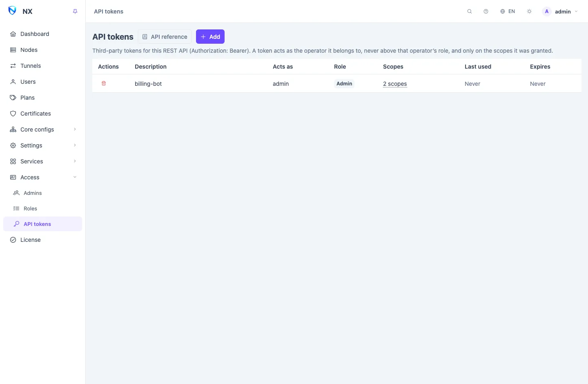Image resolution: width=588 pixels, height=384 pixels.
Task: Open the Certificates page
Action: [42, 114]
